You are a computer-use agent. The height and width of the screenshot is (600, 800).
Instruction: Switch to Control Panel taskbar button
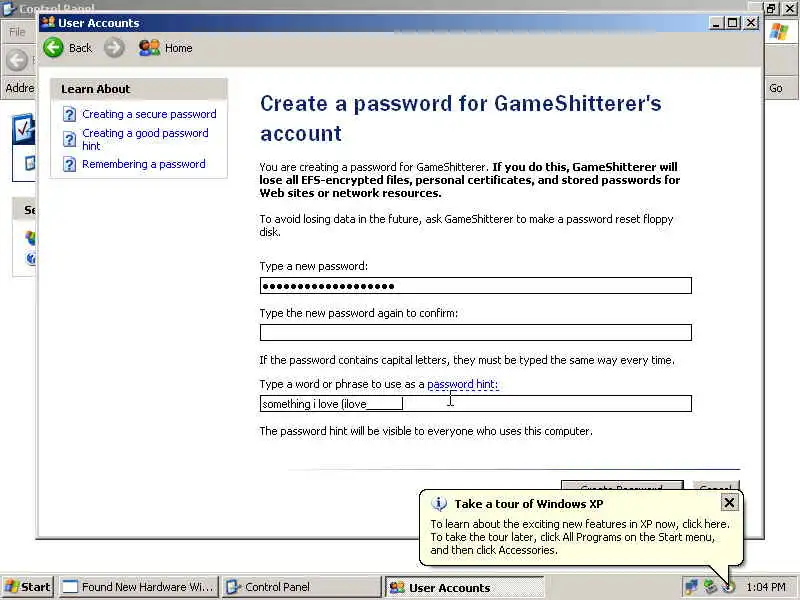302,587
